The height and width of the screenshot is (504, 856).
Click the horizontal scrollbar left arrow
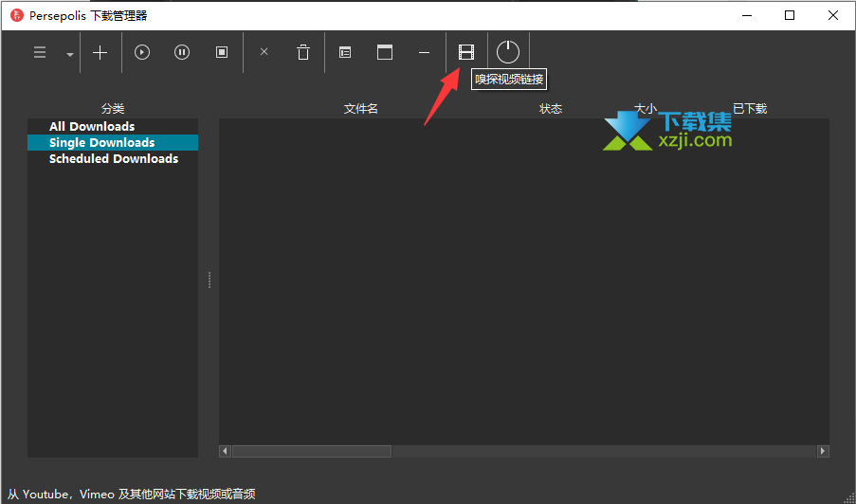coord(225,452)
